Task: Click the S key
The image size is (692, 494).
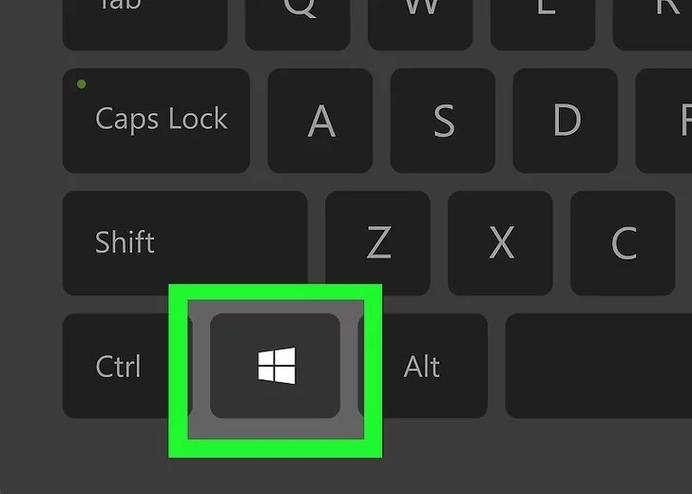Action: pos(443,121)
